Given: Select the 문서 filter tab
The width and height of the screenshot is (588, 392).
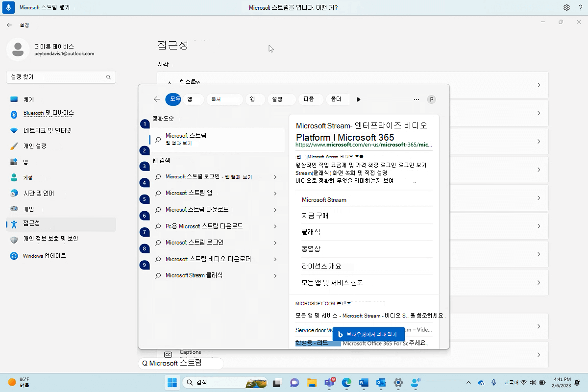Looking at the screenshot, I should click(x=225, y=99).
